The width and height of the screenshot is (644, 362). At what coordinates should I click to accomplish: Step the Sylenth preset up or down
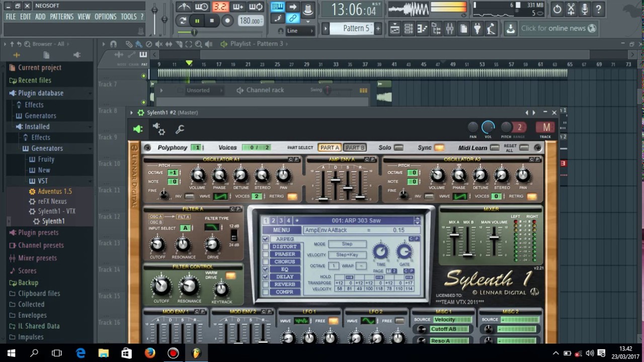coord(417,221)
